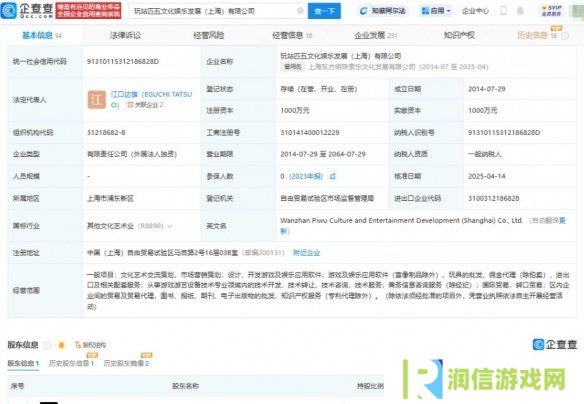Viewport: 584px width, 404px height.
Task: Click the 持股比例 column header
Action: coord(370,386)
